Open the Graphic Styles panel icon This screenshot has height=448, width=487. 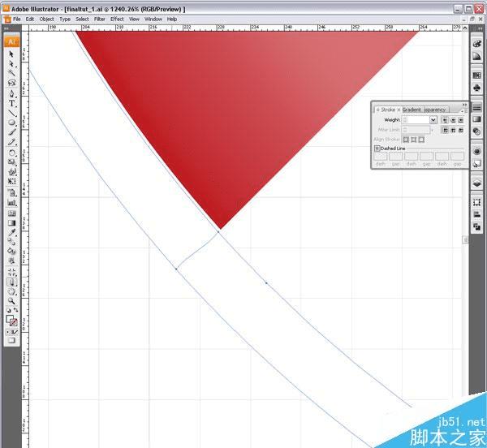click(x=476, y=164)
